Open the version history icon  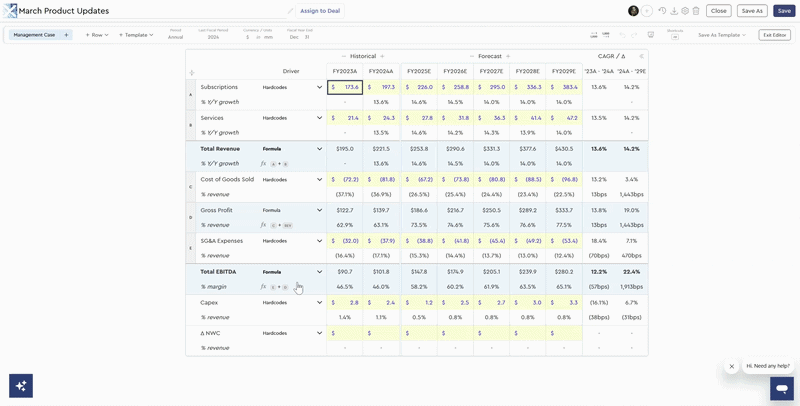662,11
